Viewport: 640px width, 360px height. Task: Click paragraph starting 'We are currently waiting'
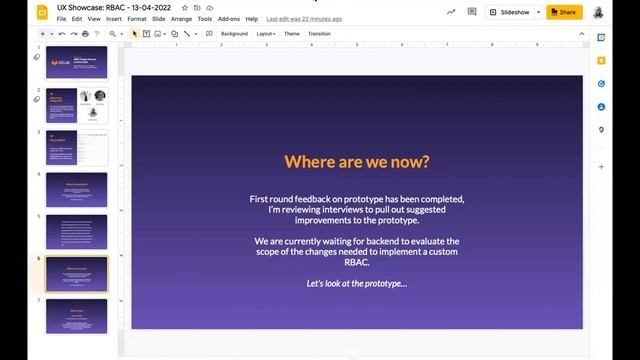click(x=357, y=252)
